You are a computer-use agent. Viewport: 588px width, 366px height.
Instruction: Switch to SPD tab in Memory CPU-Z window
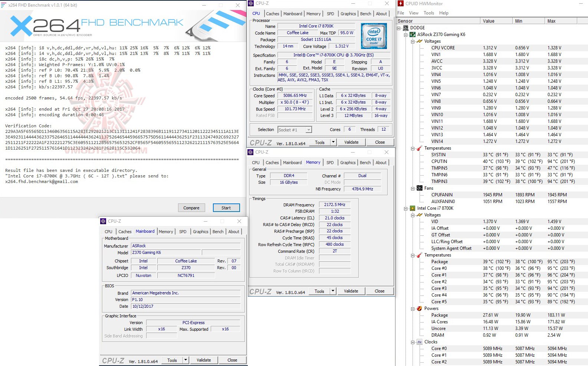coord(330,163)
